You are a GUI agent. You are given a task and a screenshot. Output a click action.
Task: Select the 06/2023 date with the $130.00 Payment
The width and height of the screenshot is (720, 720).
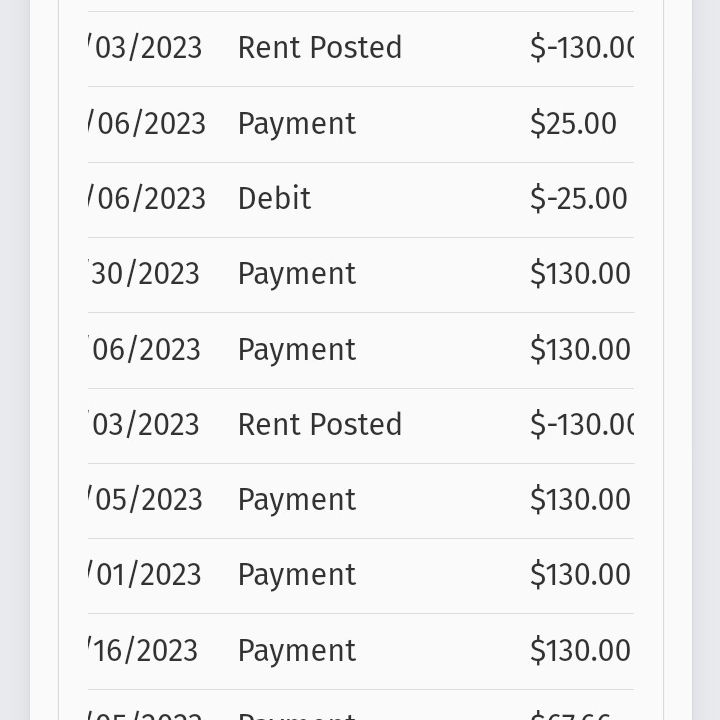(144, 350)
